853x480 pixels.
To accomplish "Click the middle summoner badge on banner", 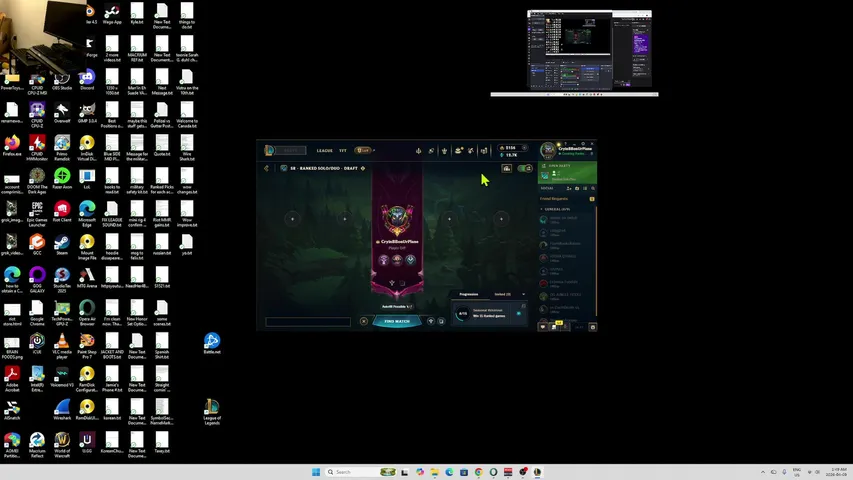I will 397,260.
